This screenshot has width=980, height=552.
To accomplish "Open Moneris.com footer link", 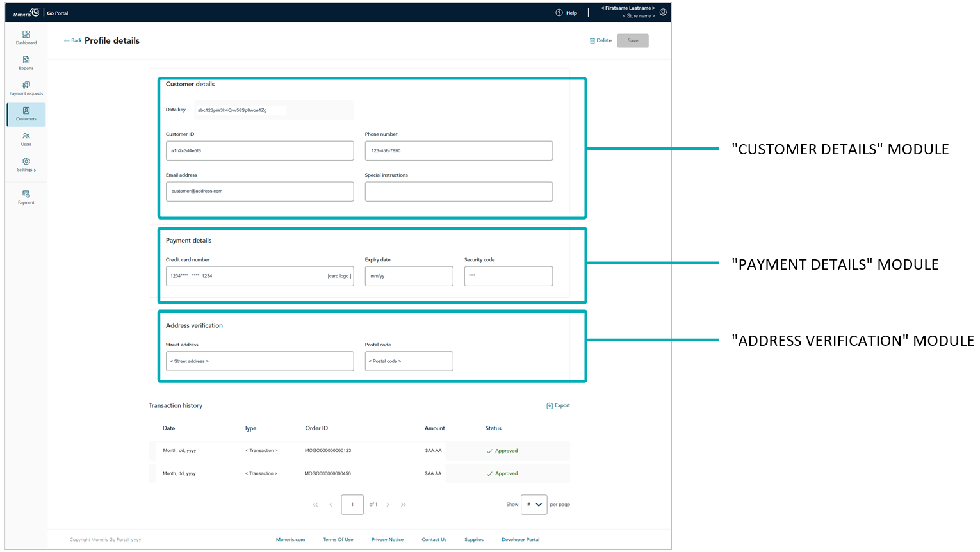I will (x=290, y=540).
